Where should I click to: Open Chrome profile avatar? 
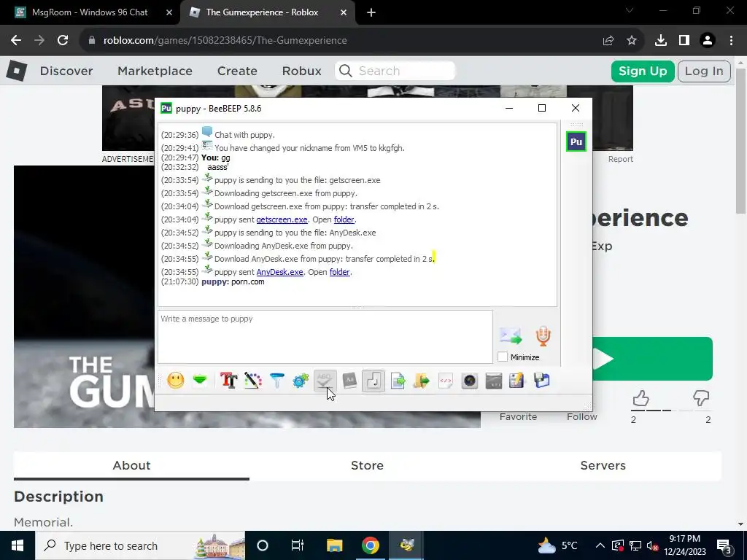708,41
